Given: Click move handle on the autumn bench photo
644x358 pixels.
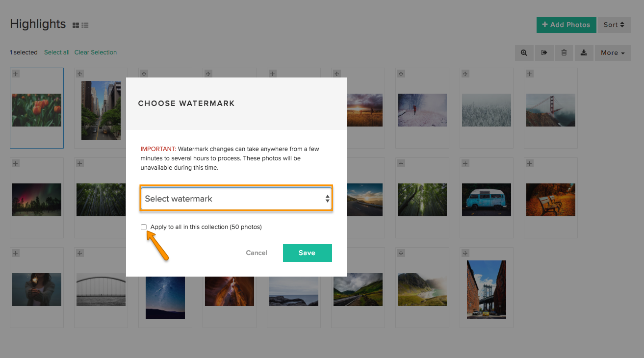Looking at the screenshot, I should (529, 163).
